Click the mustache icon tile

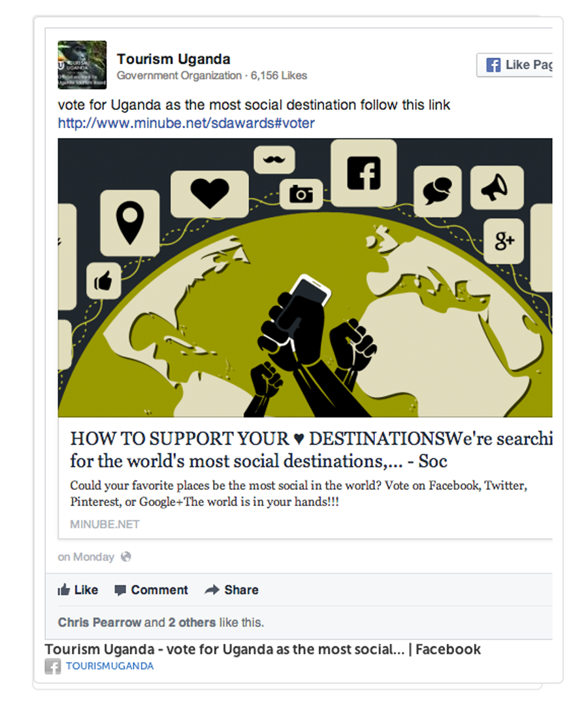pyautogui.click(x=274, y=160)
